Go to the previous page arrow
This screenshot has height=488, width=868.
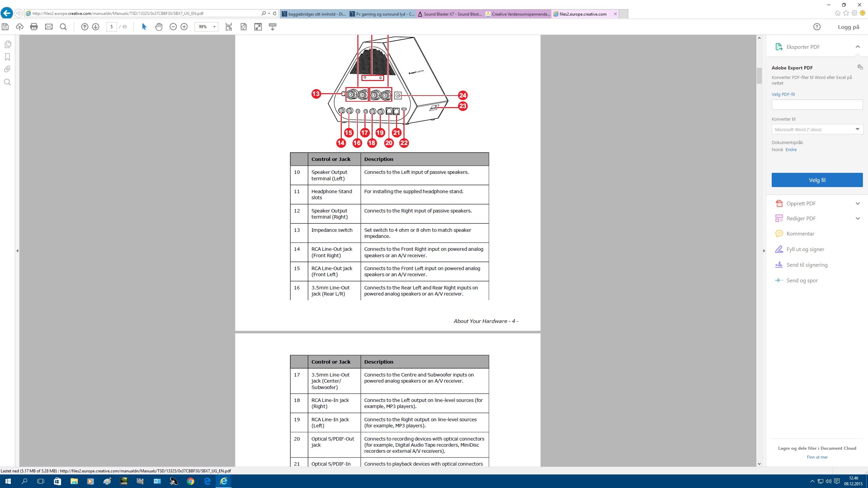[85, 27]
